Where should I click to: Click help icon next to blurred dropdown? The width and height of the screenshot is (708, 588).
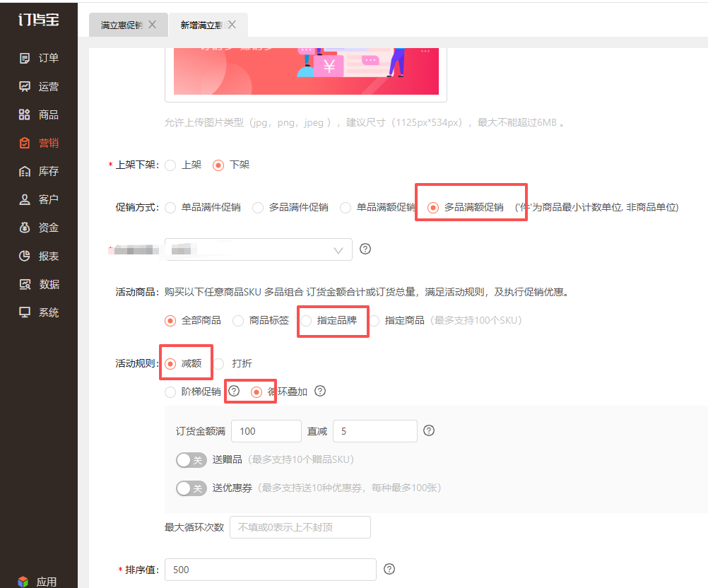coord(365,249)
